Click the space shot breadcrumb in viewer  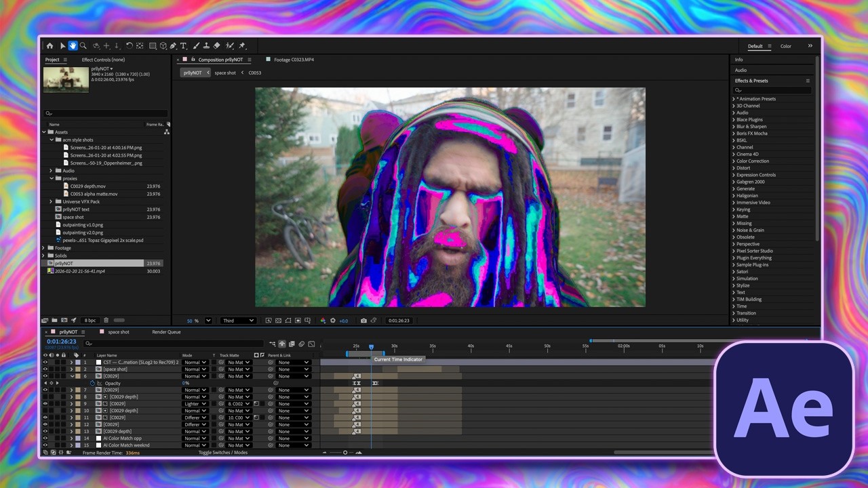tap(225, 73)
